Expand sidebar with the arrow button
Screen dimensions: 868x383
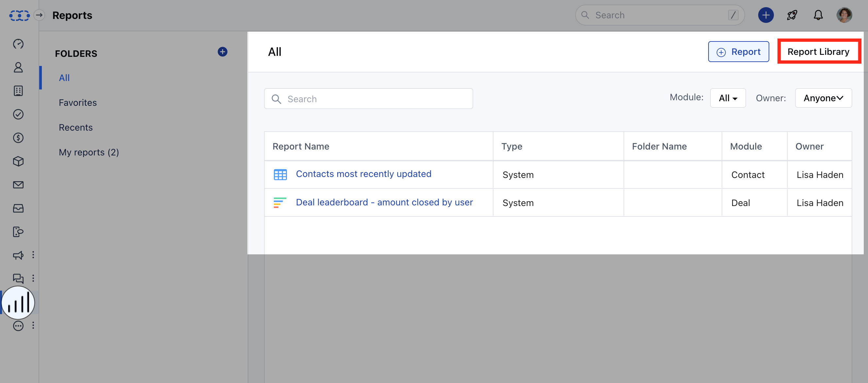40,15
